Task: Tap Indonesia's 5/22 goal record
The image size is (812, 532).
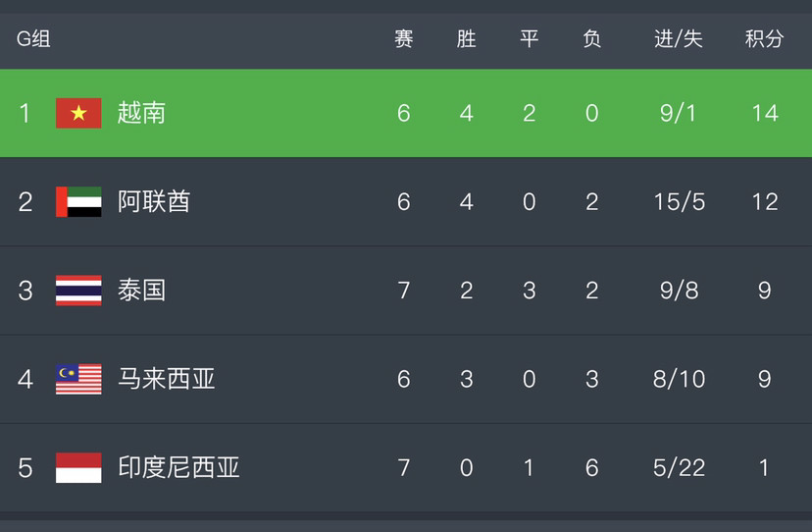Action: coord(679,467)
